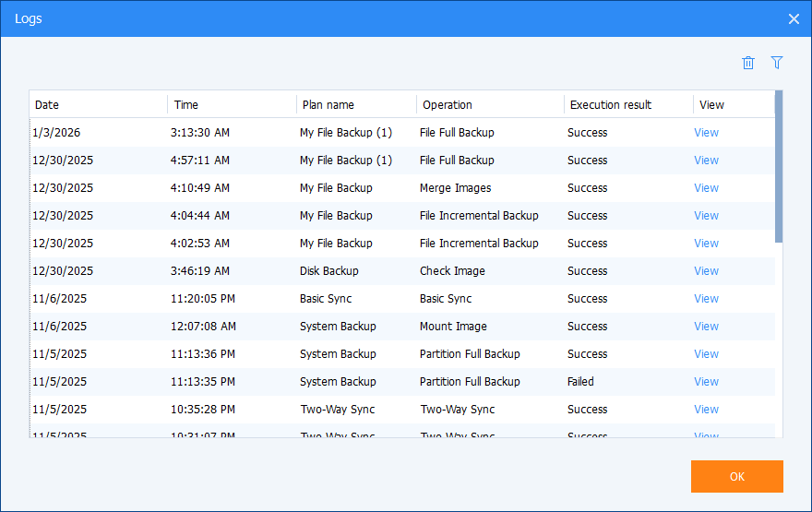The image size is (812, 512).
Task: Click the vertical scrollbar thumb
Action: pos(779,166)
